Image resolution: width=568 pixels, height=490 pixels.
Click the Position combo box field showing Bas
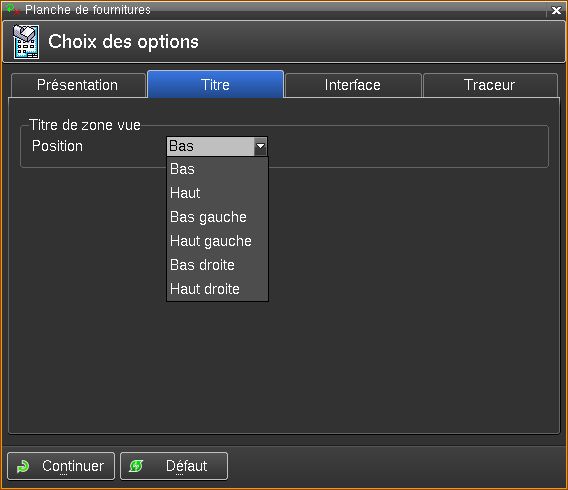click(x=217, y=146)
